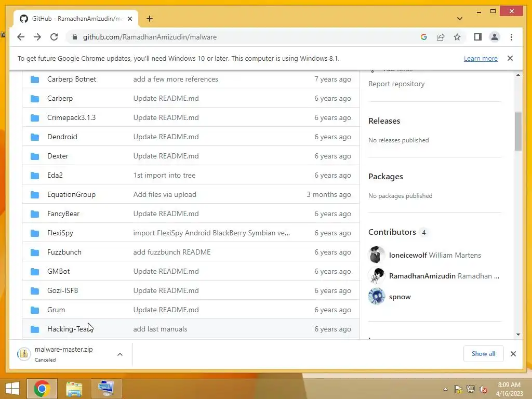
Task: Open commit 'add fuzzbunch README'
Action: click(171, 252)
